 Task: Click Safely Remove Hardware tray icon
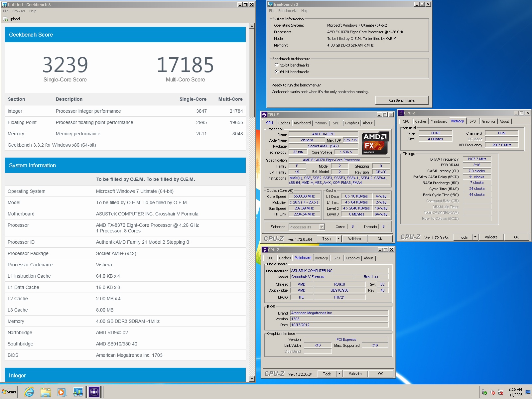coord(484,392)
